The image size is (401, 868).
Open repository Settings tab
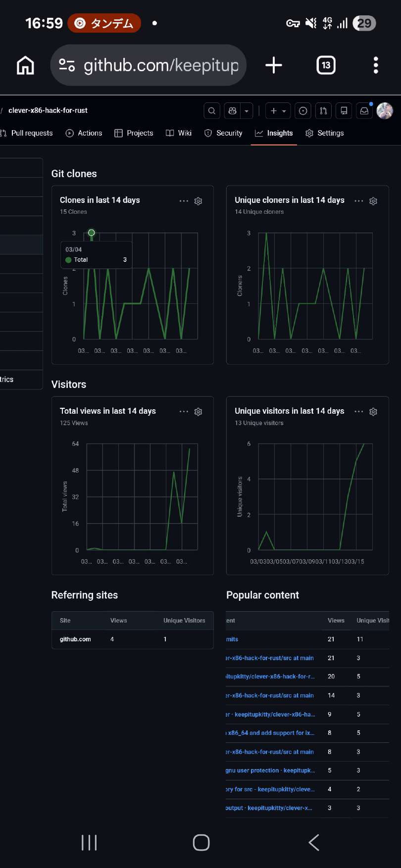tap(325, 133)
